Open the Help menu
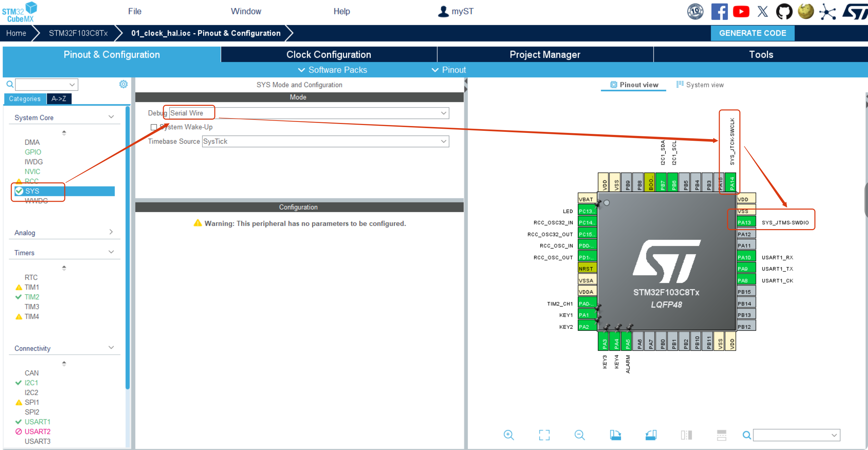This screenshot has width=868, height=450. click(x=342, y=11)
